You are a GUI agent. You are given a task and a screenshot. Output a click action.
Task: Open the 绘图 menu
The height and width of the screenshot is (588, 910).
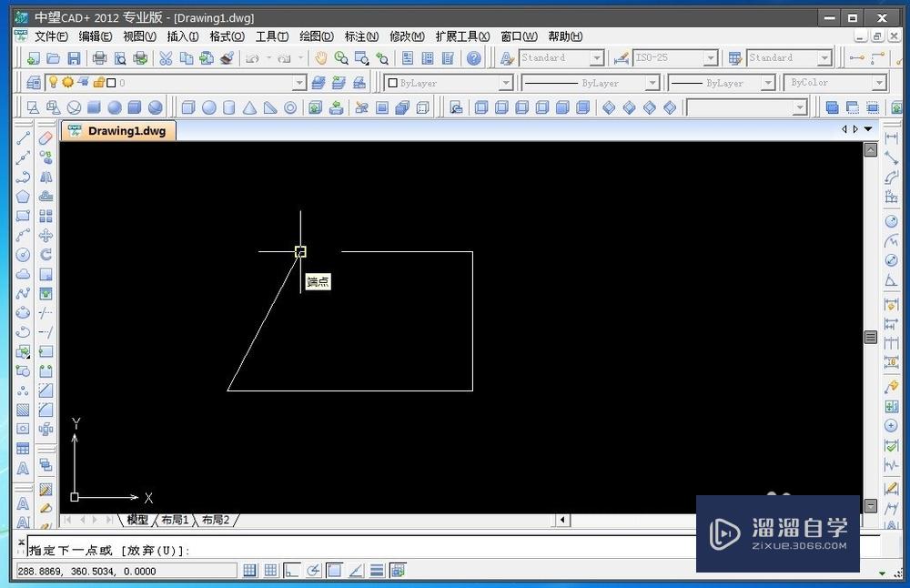coord(315,36)
